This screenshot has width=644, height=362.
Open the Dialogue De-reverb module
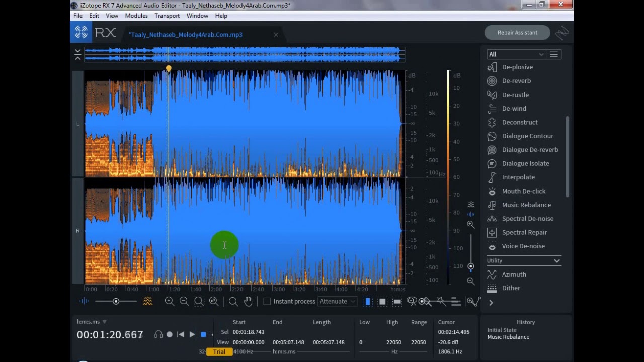point(523,150)
